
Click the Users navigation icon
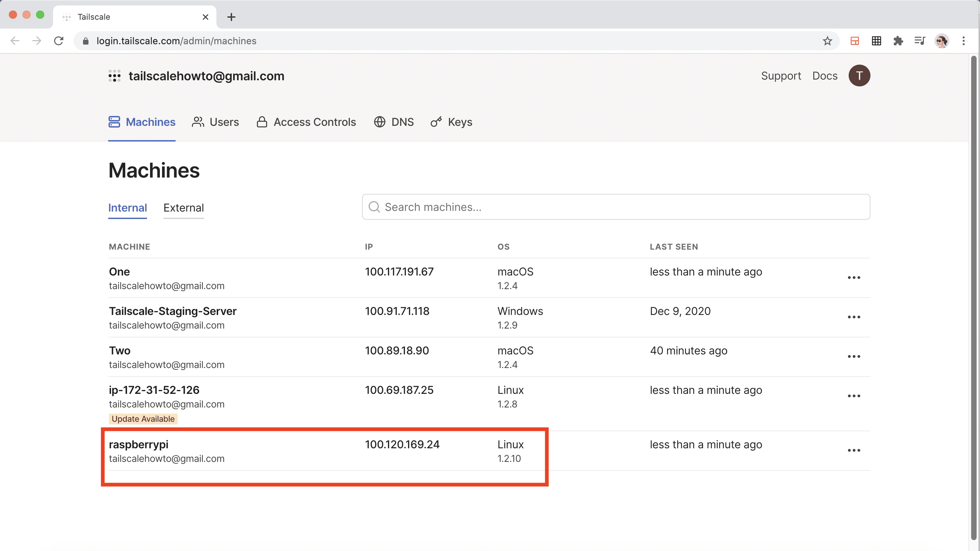point(199,122)
